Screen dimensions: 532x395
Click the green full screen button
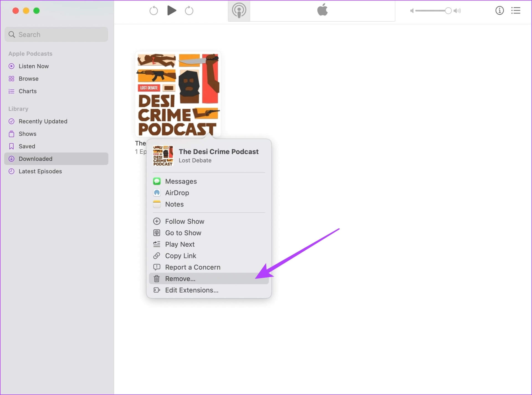[37, 11]
